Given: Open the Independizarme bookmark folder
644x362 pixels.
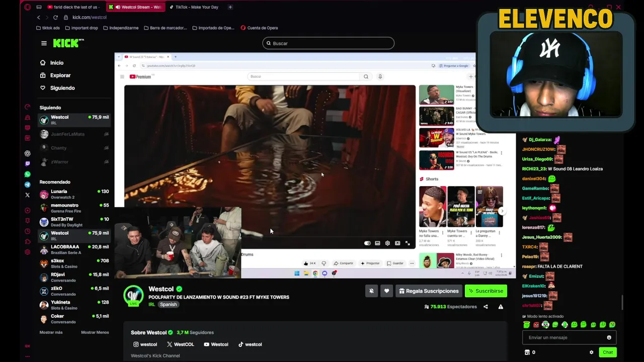Looking at the screenshot, I should [121, 28].
